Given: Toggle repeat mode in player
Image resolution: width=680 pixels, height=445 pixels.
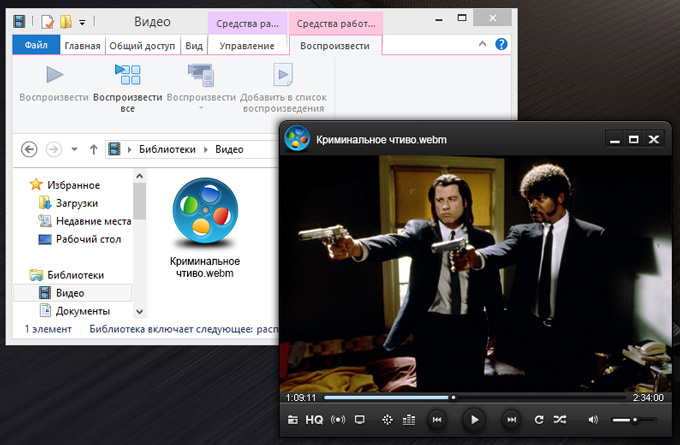Looking at the screenshot, I should pyautogui.click(x=539, y=419).
